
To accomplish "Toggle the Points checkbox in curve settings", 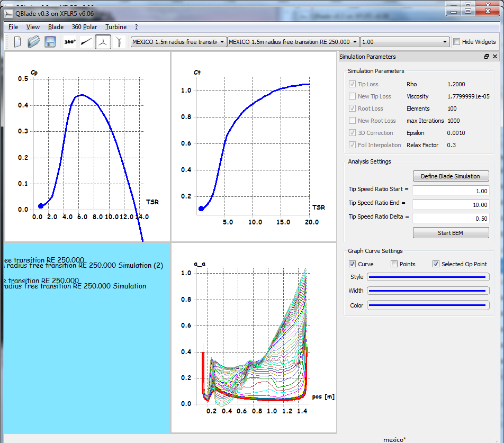I will click(394, 264).
